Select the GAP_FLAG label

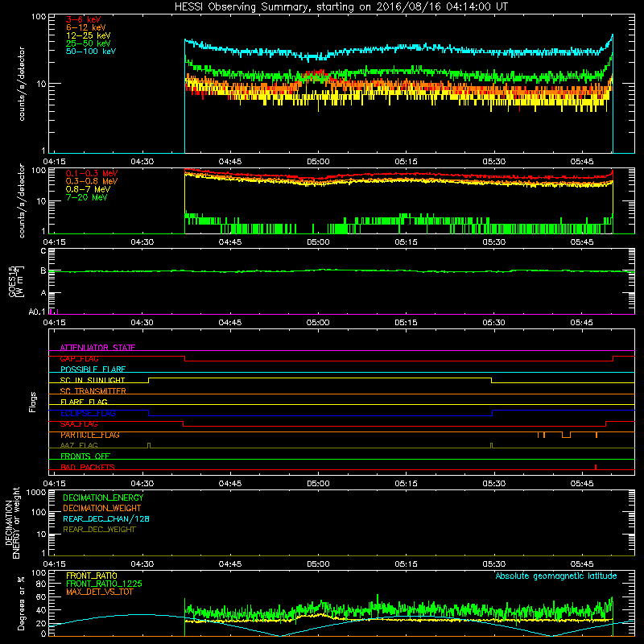79,358
